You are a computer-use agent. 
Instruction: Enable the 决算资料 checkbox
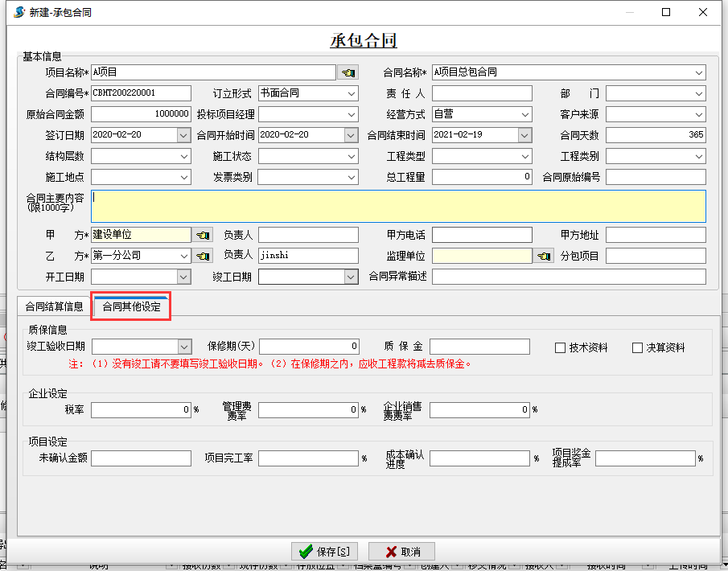coord(638,348)
